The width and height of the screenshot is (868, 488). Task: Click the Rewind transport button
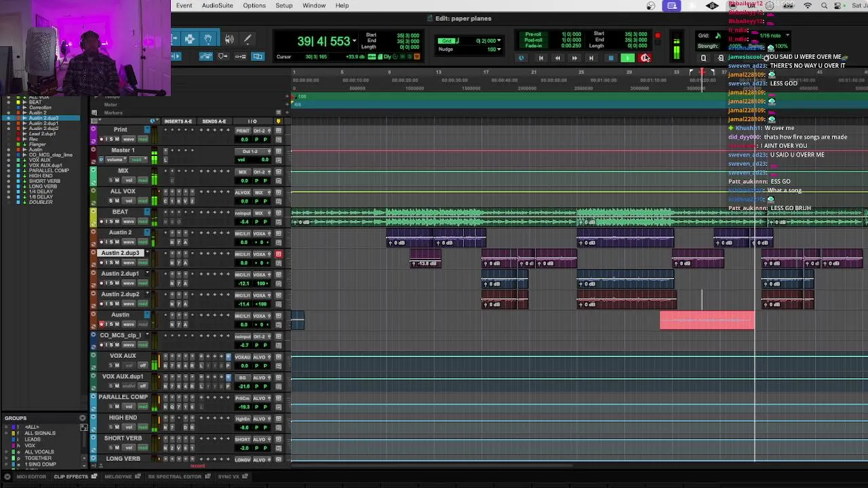click(x=557, y=58)
